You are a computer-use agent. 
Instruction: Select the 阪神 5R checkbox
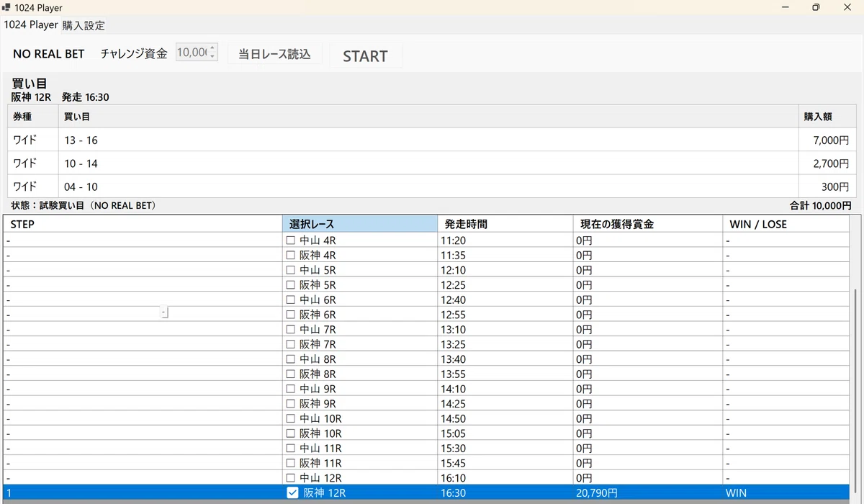(x=291, y=285)
